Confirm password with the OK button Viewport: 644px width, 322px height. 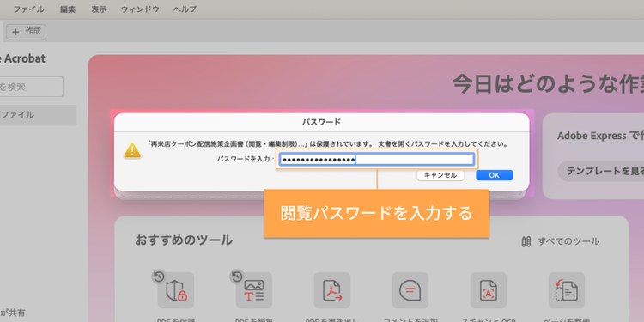pyautogui.click(x=495, y=175)
